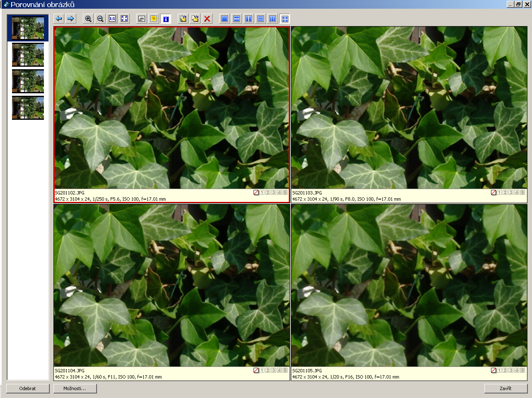Toggle the blue image info display button
This screenshot has height=398, width=532.
pyautogui.click(x=166, y=19)
